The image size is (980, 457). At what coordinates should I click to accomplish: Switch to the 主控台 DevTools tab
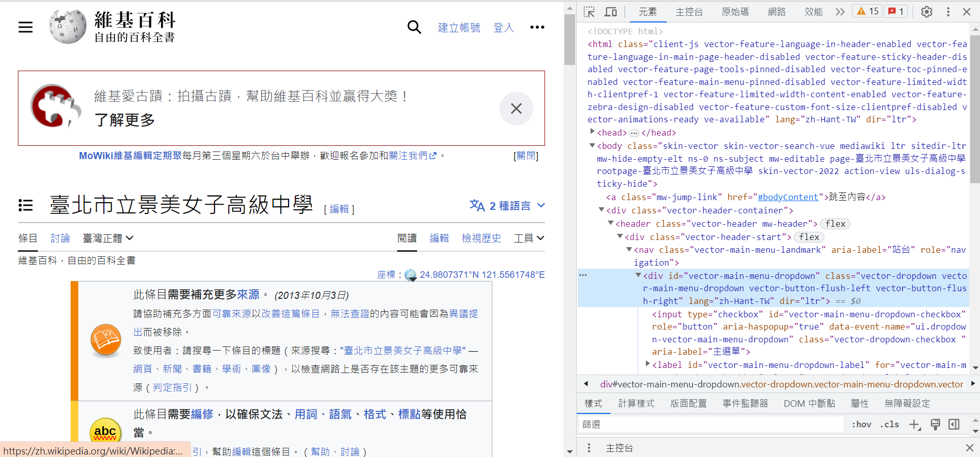point(689,12)
